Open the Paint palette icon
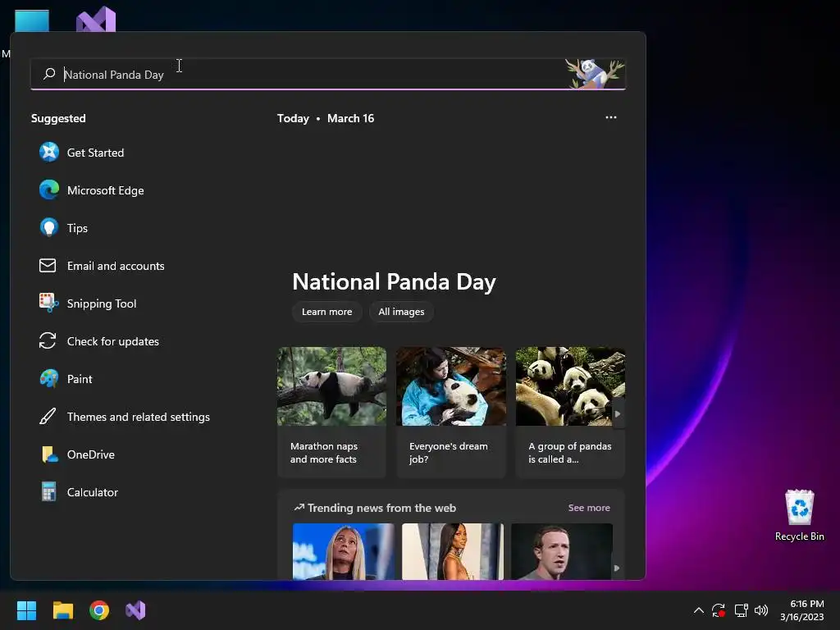Image resolution: width=840 pixels, height=630 pixels. (x=48, y=379)
